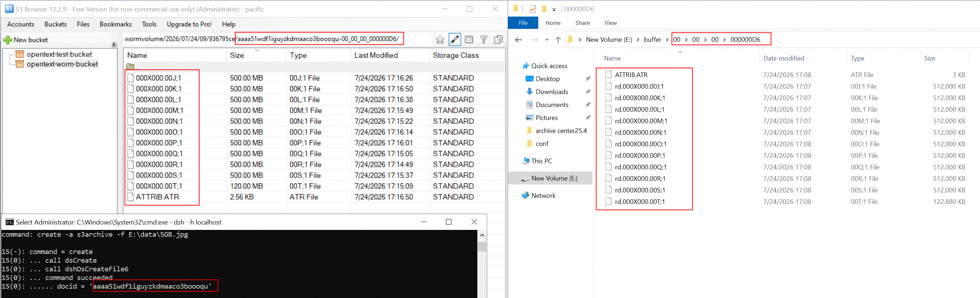Open the Help menu in S3 Browser
Screen dimensions: 980x298
[229, 25]
